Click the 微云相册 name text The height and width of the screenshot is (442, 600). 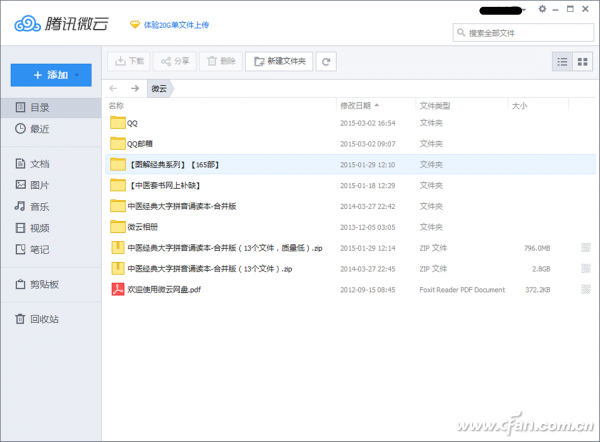(143, 227)
